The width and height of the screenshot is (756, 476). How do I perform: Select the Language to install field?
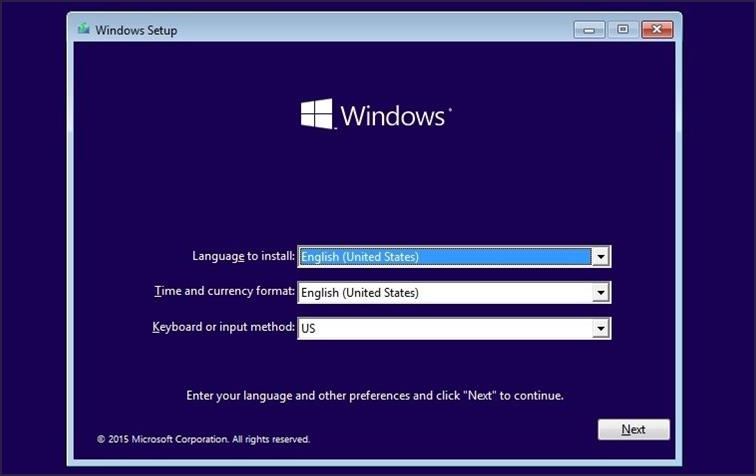click(454, 256)
